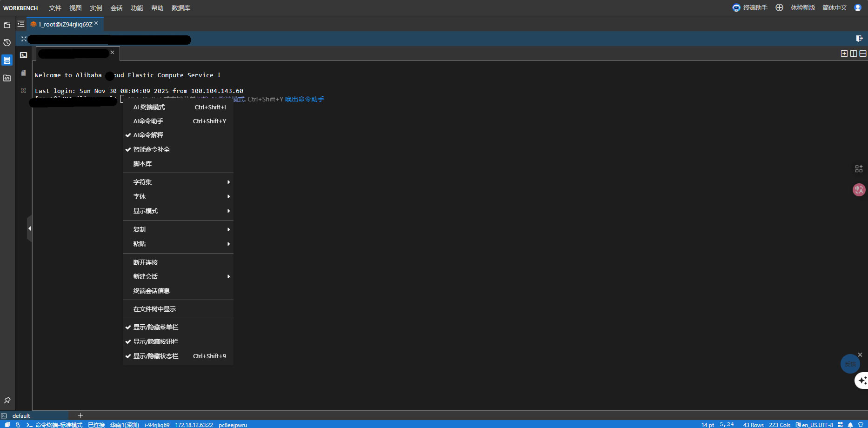
Task: Select 断开连接 in context menu
Action: 178,262
